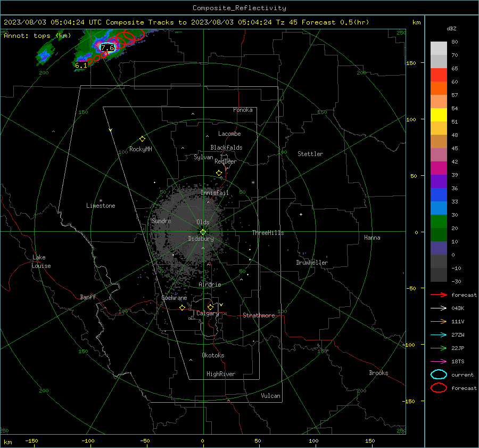This screenshot has width=479, height=448.
Task: Click the yellow diamond marker below Cochrane
Action: coord(182,307)
